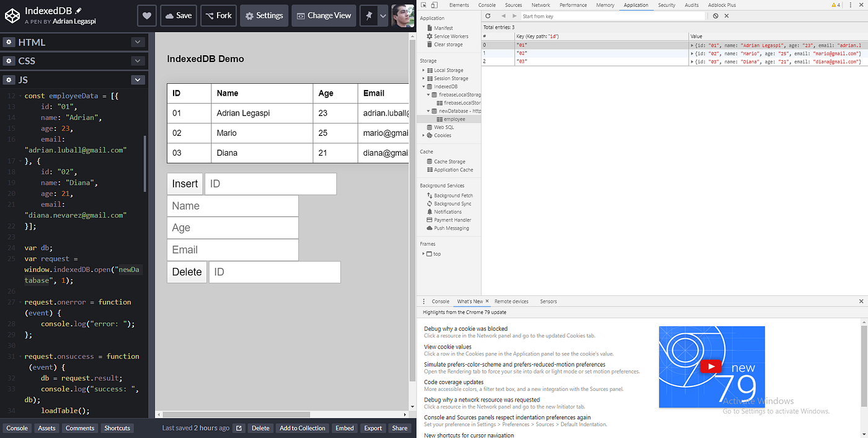
Task: Switch to the Security tab
Action: click(x=666, y=5)
